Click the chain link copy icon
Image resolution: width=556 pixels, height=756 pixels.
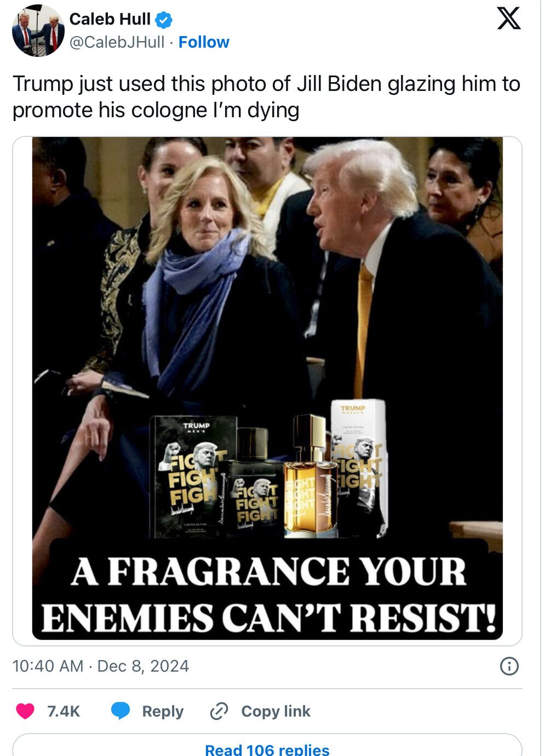[x=219, y=711]
